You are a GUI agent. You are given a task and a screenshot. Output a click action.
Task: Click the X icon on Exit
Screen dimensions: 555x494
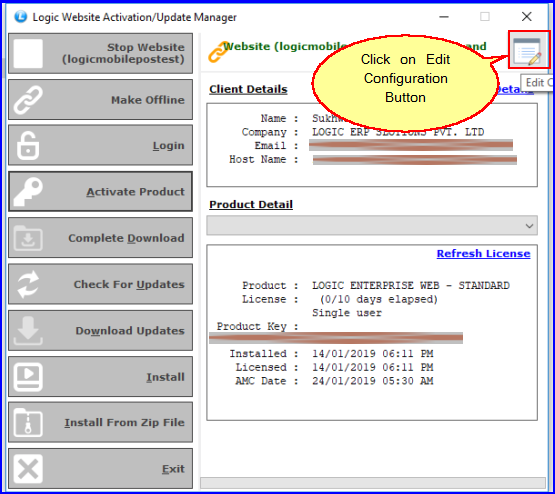[28, 469]
